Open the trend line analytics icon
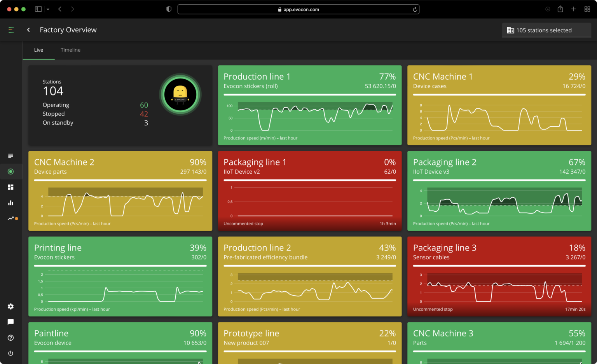 point(11,218)
